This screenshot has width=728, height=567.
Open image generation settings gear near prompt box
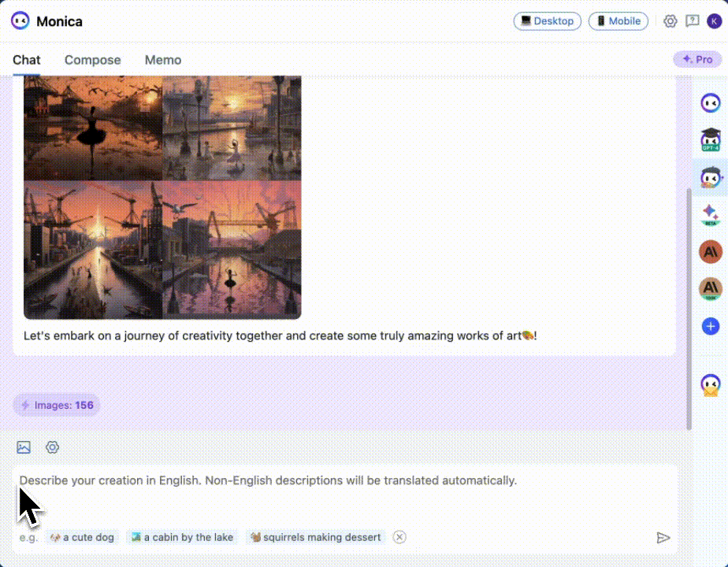point(52,447)
